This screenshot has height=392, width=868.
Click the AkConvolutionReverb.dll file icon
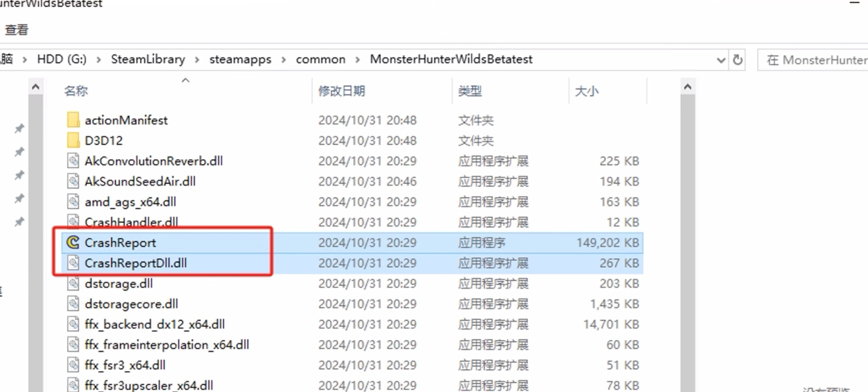coord(73,161)
